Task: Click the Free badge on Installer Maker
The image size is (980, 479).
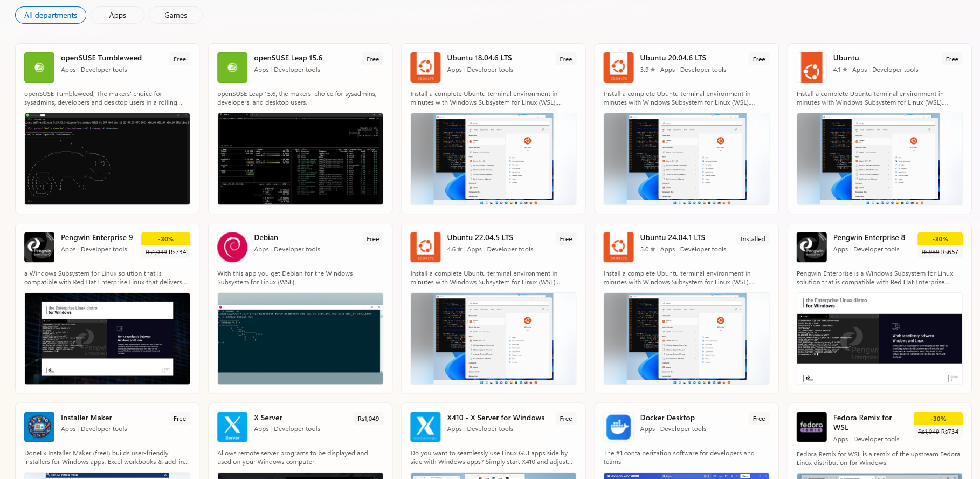Action: coord(180,419)
